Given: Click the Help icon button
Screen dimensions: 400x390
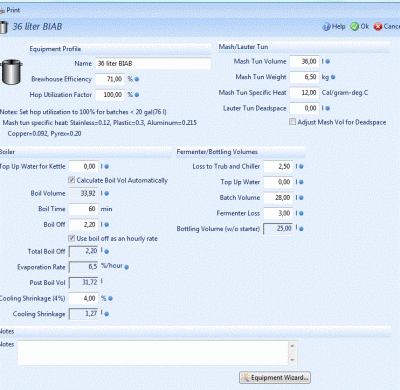Looking at the screenshot, I should click(x=326, y=26).
